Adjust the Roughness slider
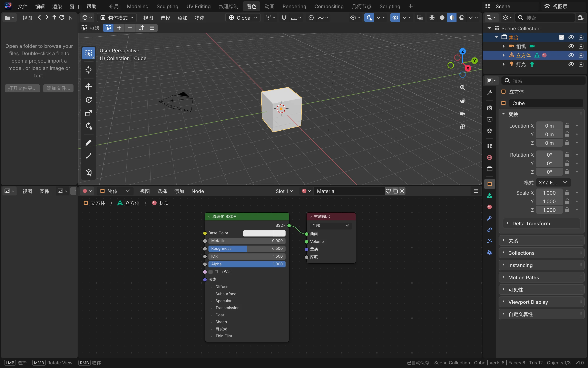The image size is (588, 368). (x=247, y=248)
